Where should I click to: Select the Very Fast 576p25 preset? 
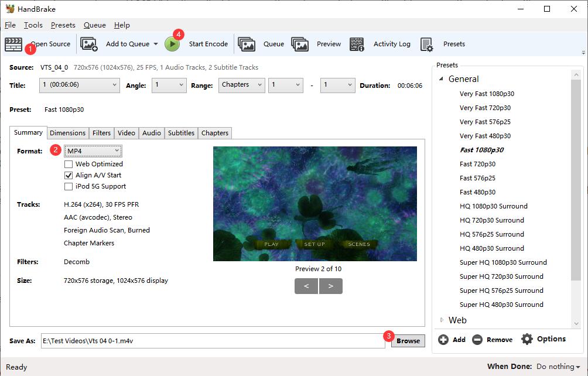pos(486,122)
